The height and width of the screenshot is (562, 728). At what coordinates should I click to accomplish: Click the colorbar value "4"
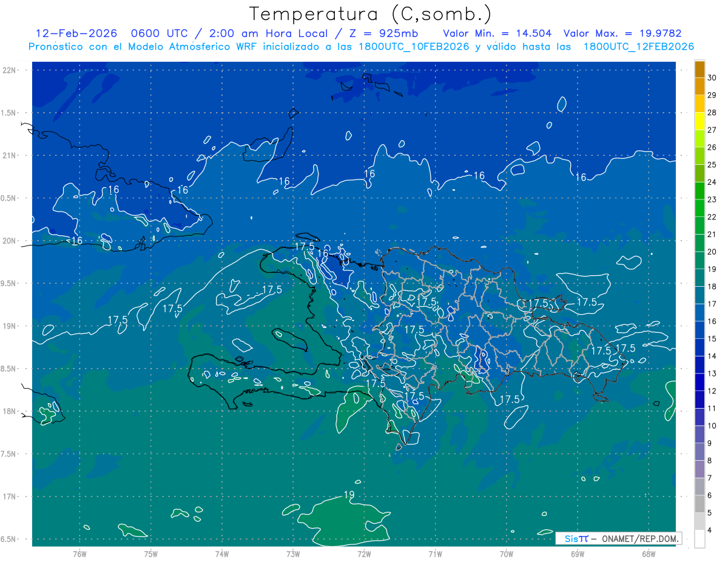pos(710,530)
